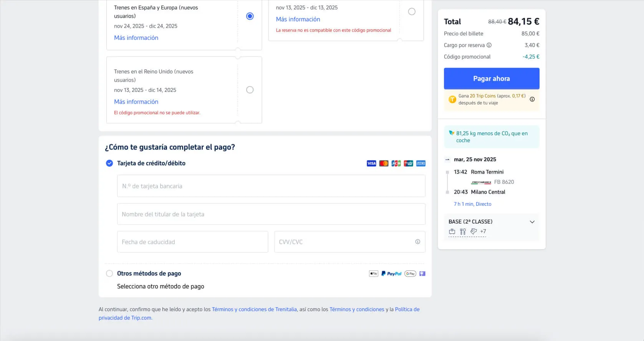Click the Pagar ahora button
The height and width of the screenshot is (341, 644).
(x=492, y=79)
